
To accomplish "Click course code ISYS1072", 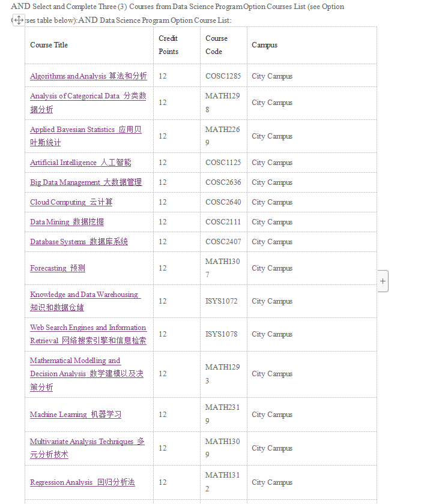I will point(222,301).
